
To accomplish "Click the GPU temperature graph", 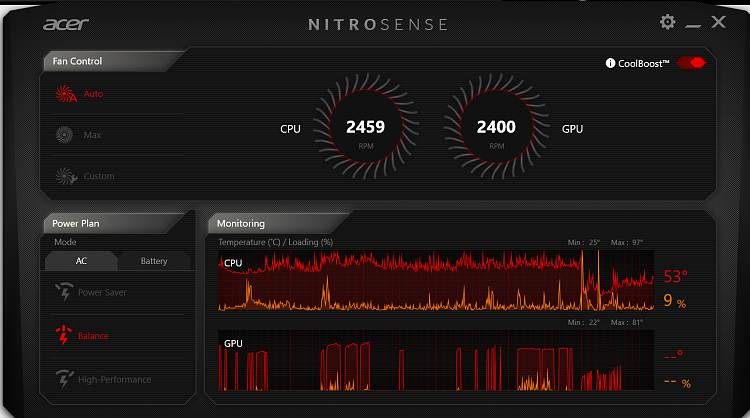I will pos(435,362).
